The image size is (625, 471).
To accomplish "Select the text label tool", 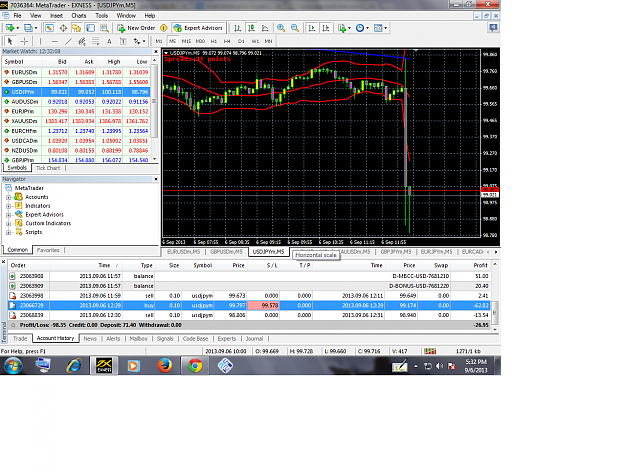I will [123, 41].
